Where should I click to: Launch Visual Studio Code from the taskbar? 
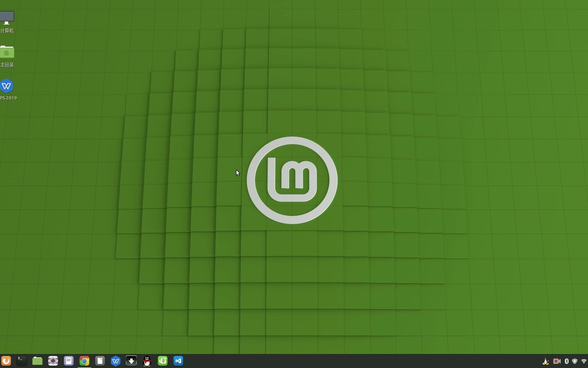coord(178,361)
